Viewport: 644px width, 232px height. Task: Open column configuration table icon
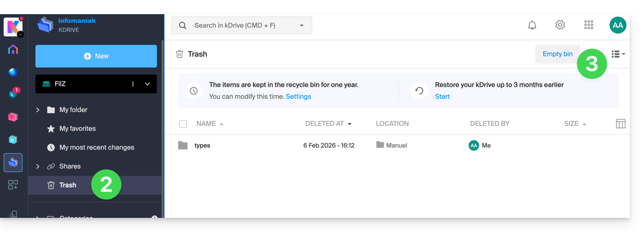(x=620, y=124)
